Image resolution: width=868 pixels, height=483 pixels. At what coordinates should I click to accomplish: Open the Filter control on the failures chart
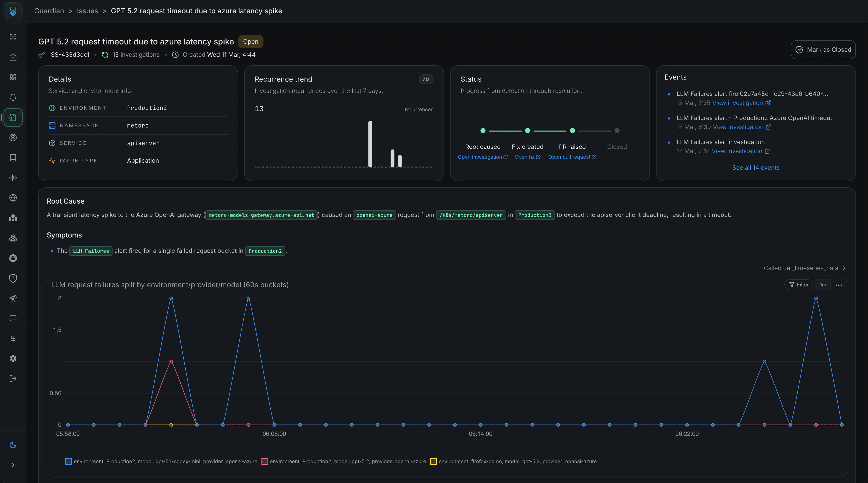pos(799,285)
